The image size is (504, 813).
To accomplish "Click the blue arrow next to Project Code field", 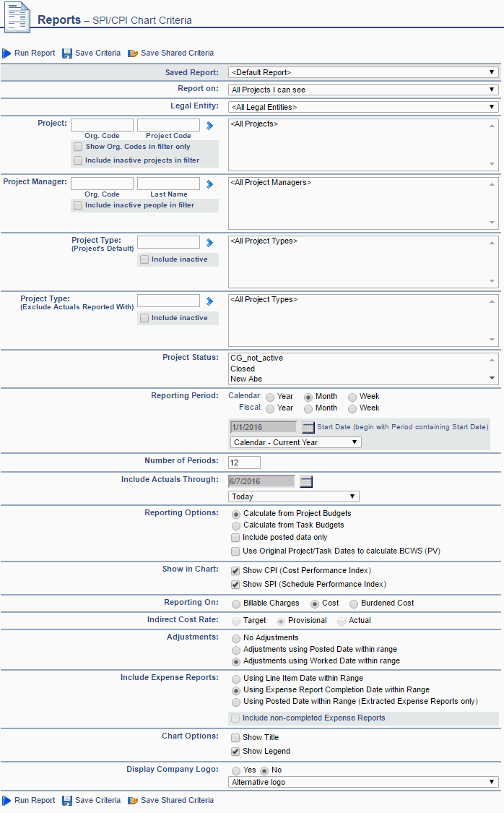I will tap(209, 125).
